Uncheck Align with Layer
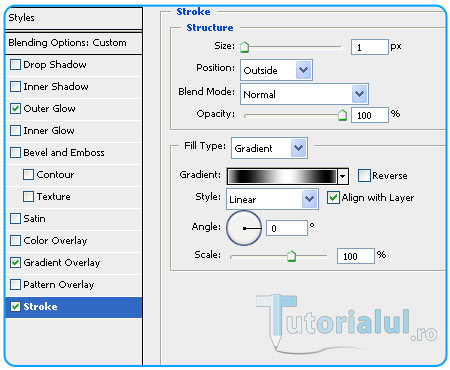450x370 pixels. click(333, 197)
